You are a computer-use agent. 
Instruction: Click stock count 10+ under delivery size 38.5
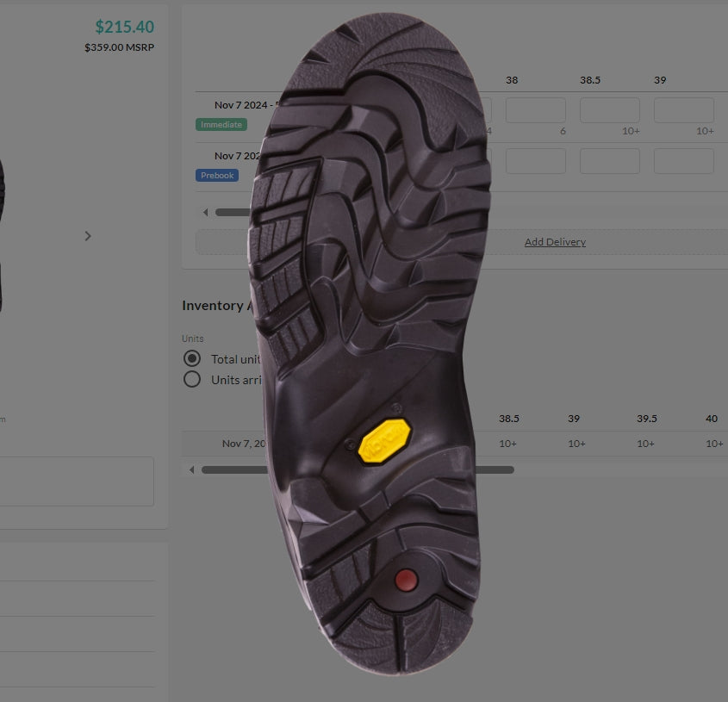[631, 132]
